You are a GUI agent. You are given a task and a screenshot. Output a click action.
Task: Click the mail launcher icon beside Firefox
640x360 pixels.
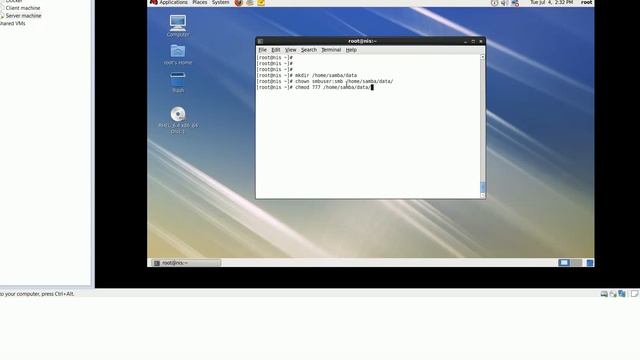pyautogui.click(x=250, y=3)
